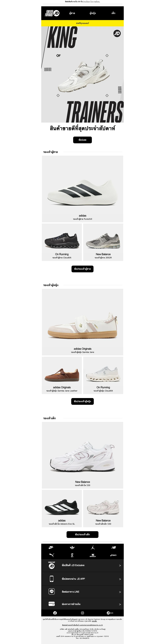The image size is (165, 644).
Task: Open the New Balance brand logo
Action: point(113,547)
